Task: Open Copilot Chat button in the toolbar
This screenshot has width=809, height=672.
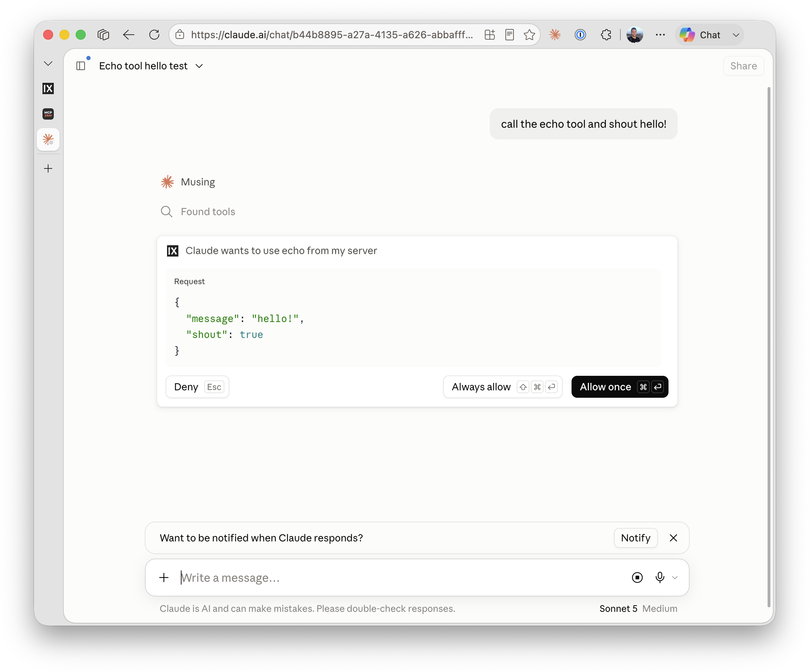Action: (700, 35)
